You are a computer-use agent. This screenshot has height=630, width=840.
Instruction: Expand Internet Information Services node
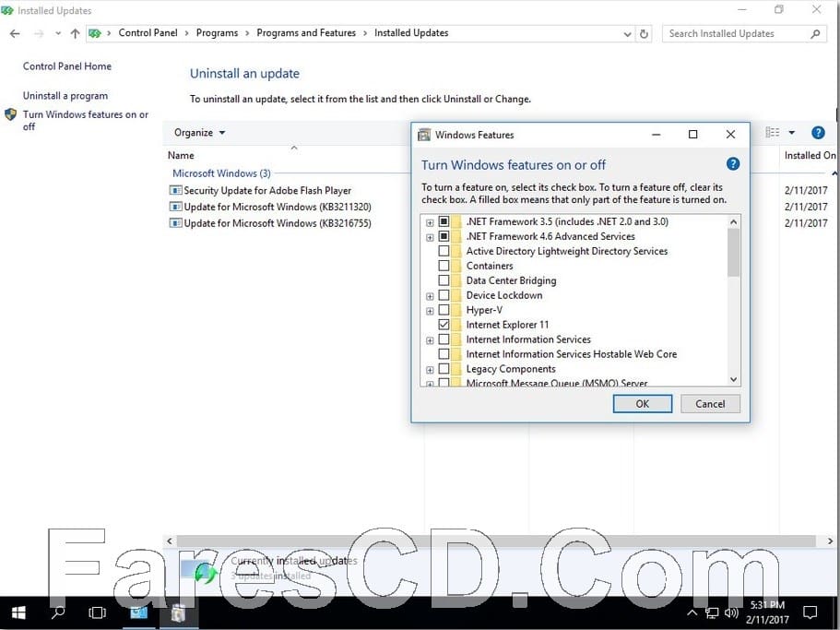430,340
